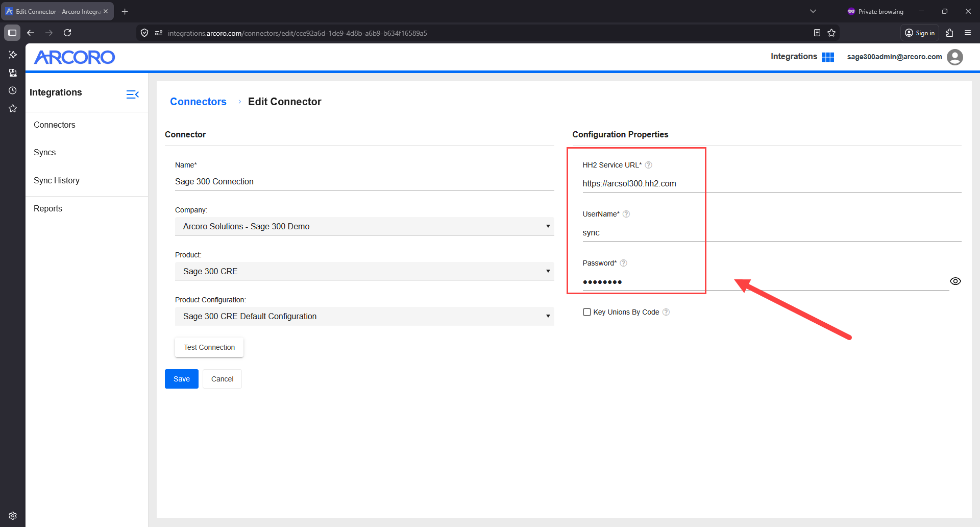Open the AI sparkle sidebar icon
The image size is (980, 527).
point(13,55)
